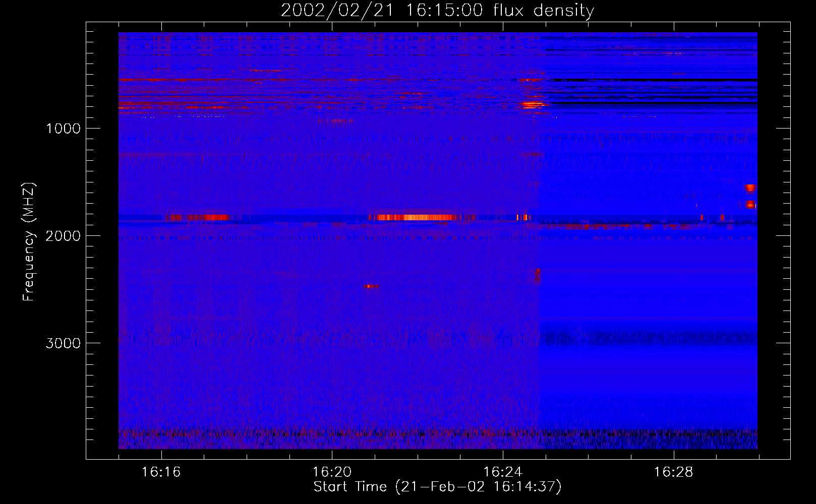
Task: Click the 16:20 time tick label
Action: click(332, 472)
